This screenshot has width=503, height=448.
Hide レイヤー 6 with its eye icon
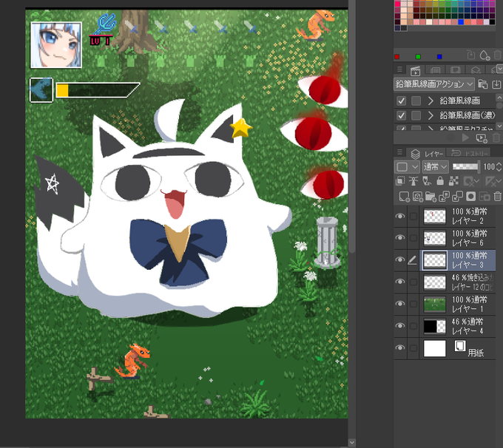(x=400, y=237)
